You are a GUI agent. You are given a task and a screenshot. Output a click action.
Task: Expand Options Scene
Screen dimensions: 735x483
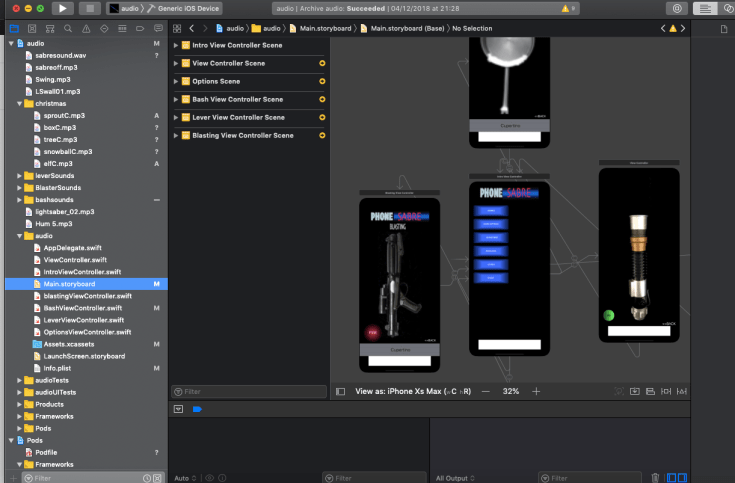[x=176, y=82]
